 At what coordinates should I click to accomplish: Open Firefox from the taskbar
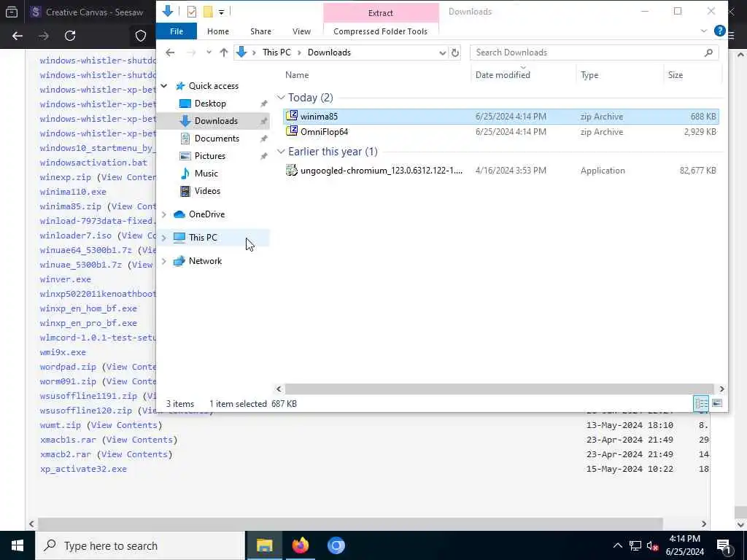click(300, 545)
